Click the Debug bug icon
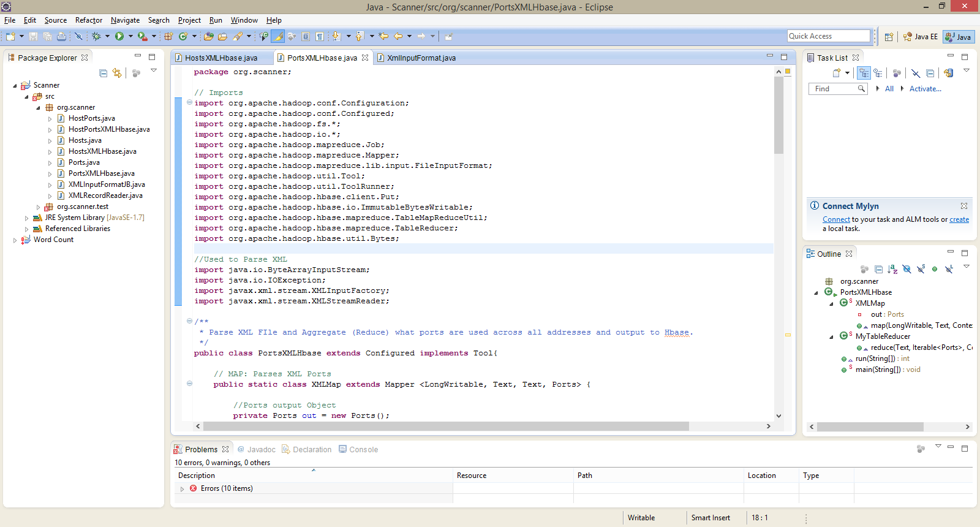Screen dimensions: 980x527 pyautogui.click(x=96, y=36)
